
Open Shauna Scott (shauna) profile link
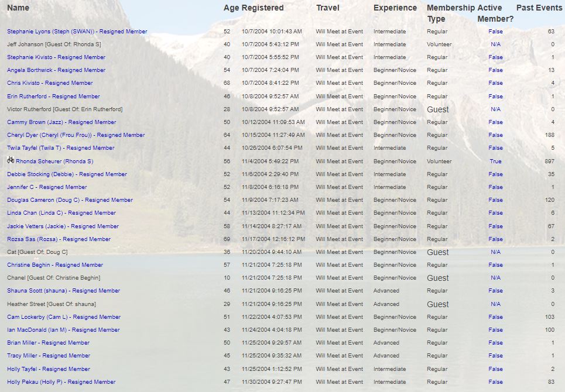coord(63,291)
